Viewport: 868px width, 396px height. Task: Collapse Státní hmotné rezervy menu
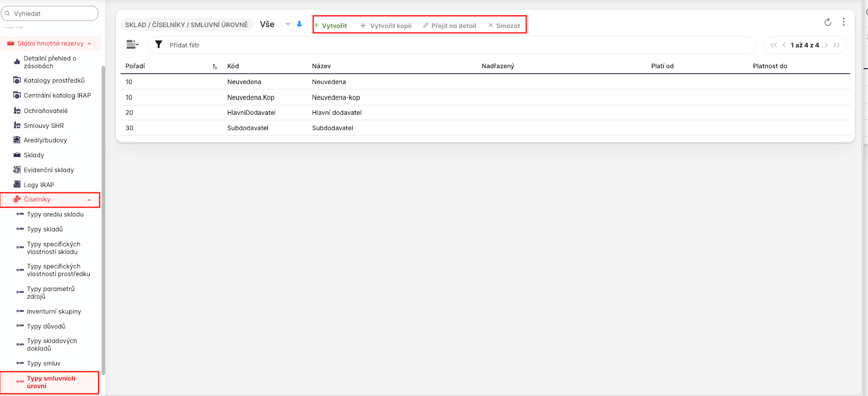coord(89,44)
